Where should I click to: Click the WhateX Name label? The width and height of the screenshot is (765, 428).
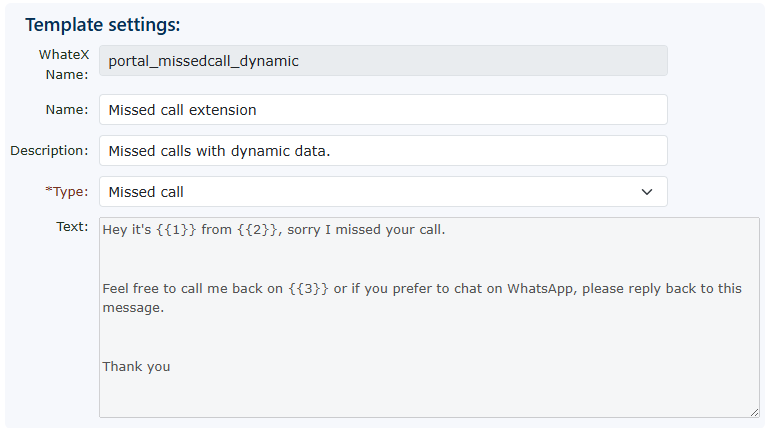point(64,63)
